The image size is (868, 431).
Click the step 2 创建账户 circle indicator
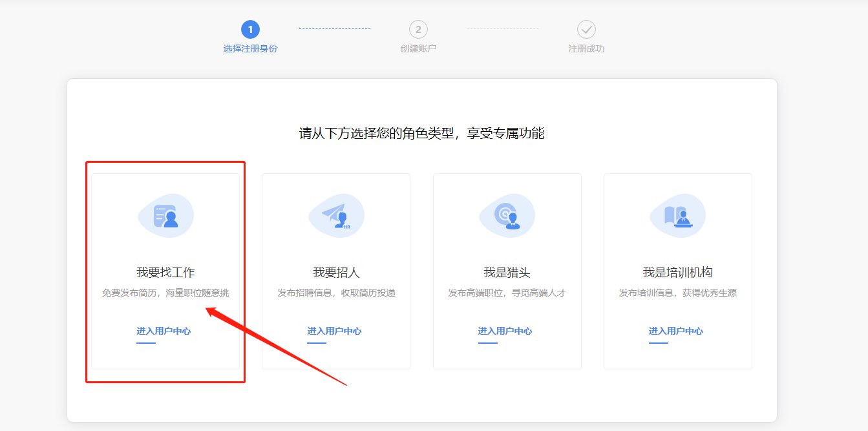[x=417, y=28]
